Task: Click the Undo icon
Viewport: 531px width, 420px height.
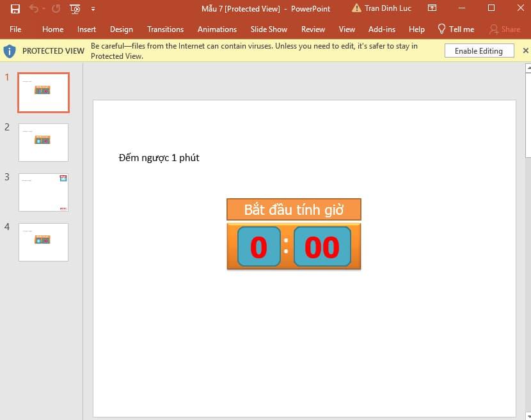Action: [x=35, y=8]
